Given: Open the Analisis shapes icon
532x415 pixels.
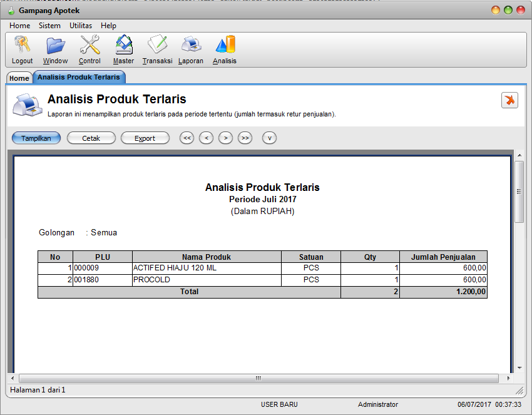Looking at the screenshot, I should (x=225, y=44).
